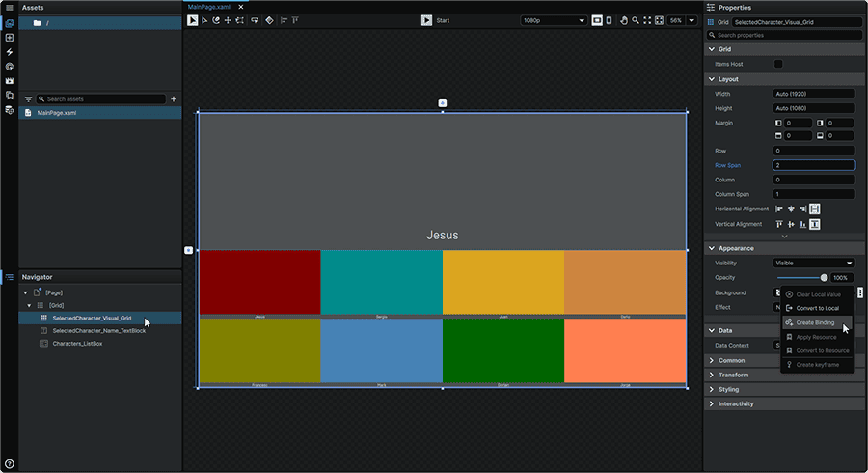
Task: Expand the Interactivity section
Action: pos(712,403)
